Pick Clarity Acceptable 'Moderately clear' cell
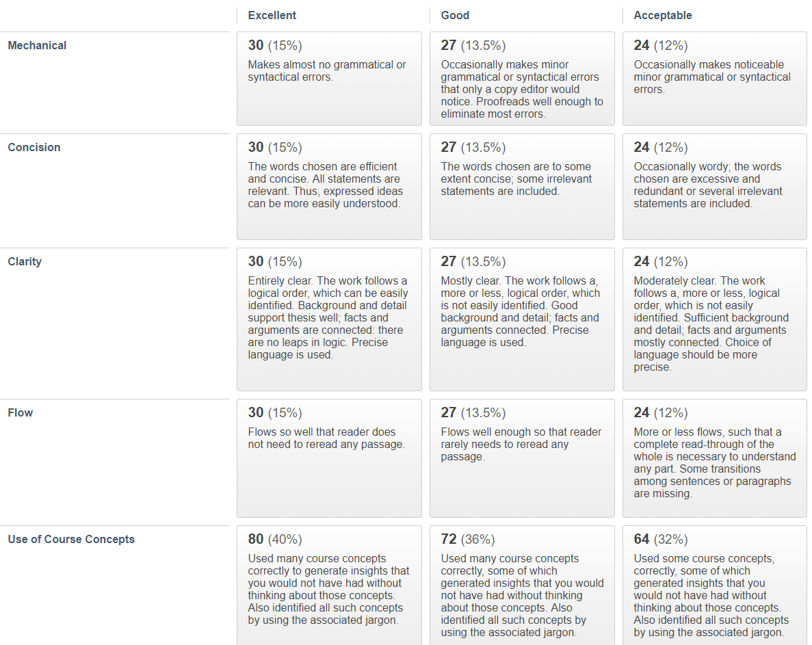This screenshot has height=645, width=812. point(715,319)
